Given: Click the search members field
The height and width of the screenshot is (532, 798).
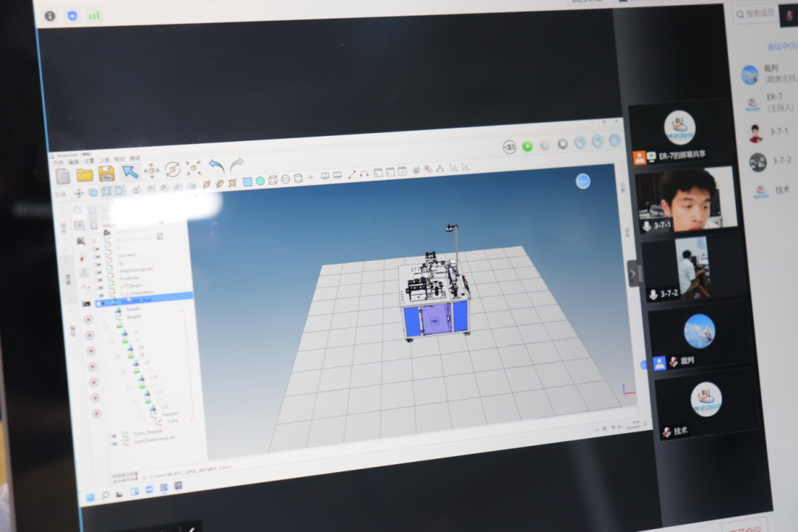Looking at the screenshot, I should tap(754, 14).
